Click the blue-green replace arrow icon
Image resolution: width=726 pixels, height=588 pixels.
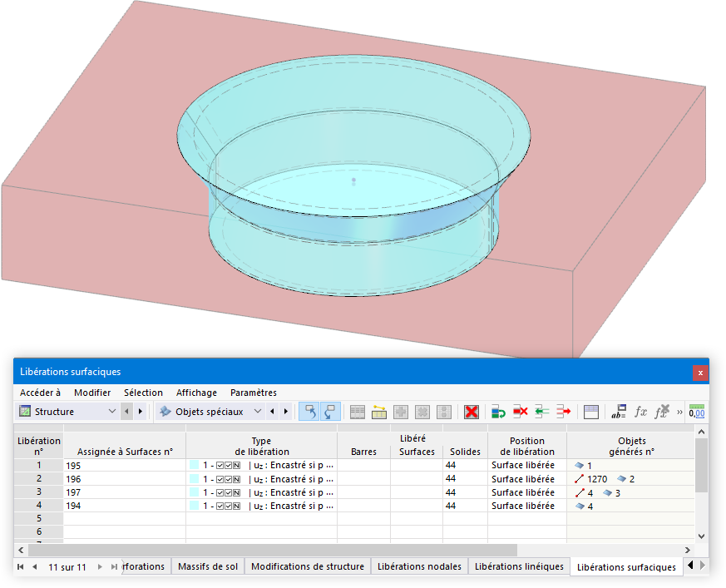[x=498, y=412]
